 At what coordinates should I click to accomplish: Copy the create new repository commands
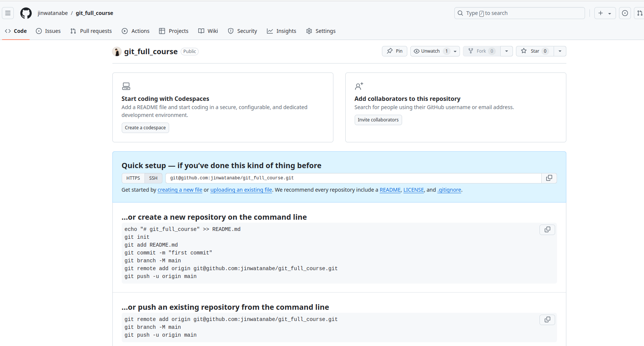click(x=547, y=229)
